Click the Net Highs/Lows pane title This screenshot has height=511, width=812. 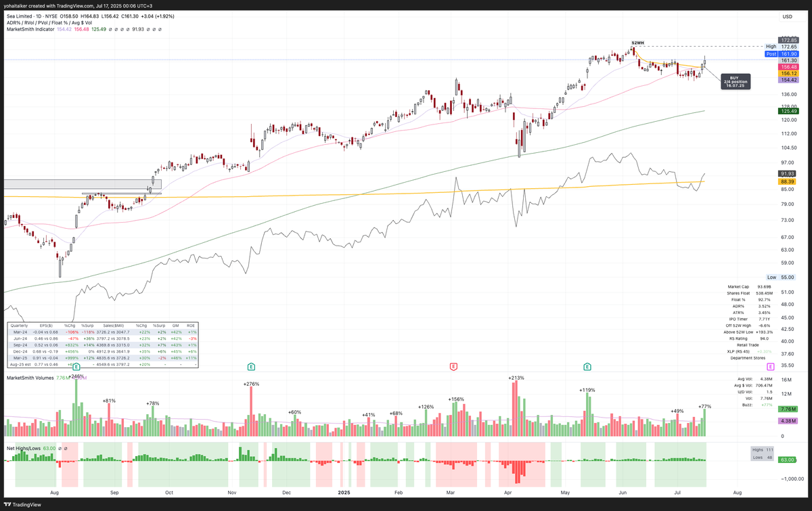[x=24, y=448]
